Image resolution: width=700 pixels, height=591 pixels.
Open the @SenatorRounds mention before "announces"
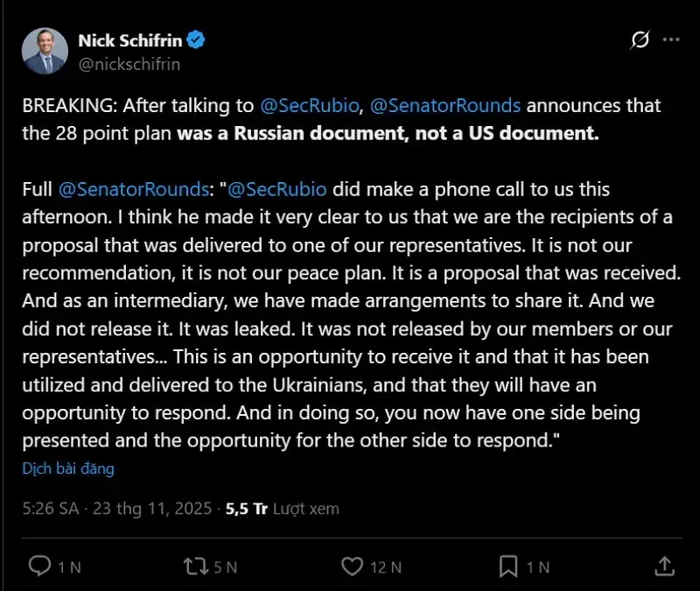[445, 106]
